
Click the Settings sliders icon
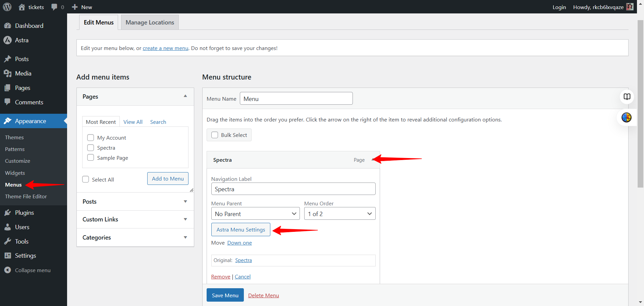[7, 256]
